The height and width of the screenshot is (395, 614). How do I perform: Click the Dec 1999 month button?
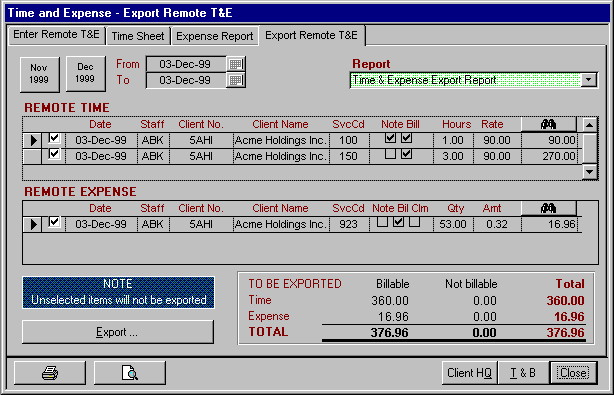point(85,73)
